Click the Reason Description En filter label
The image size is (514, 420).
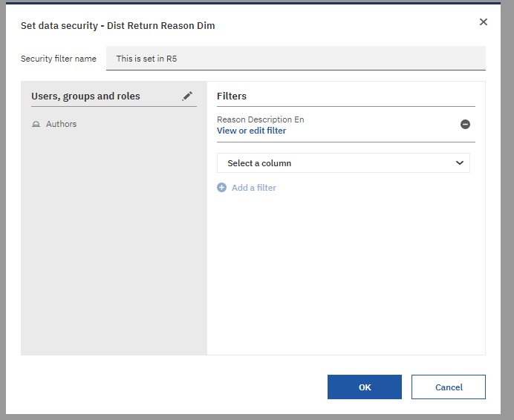[260, 119]
